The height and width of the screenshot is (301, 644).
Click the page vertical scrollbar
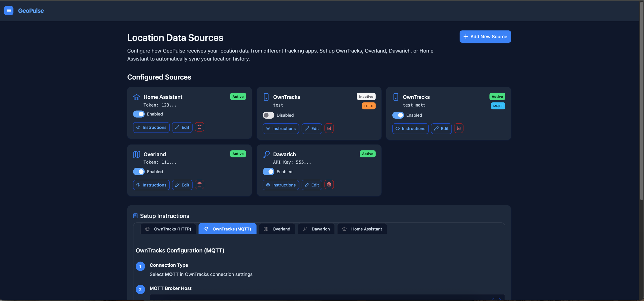click(x=641, y=101)
